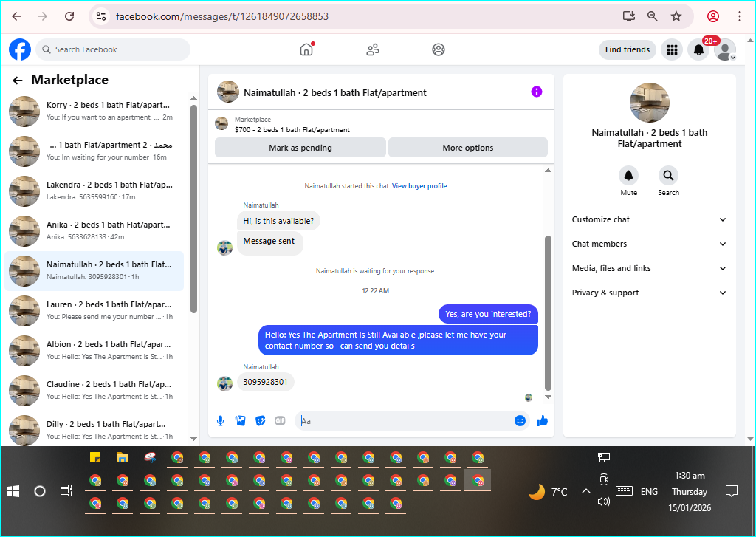Click the chat messages scrollbar
The image size is (756, 537).
point(548,312)
